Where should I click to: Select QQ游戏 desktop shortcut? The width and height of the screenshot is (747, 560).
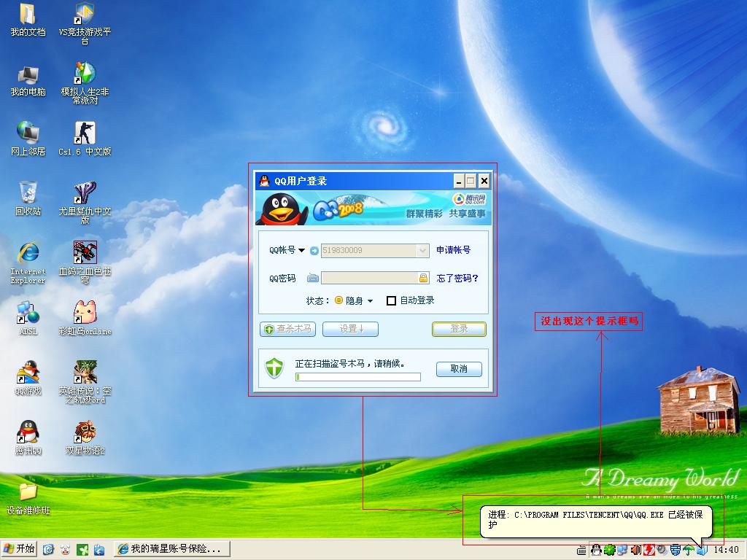pyautogui.click(x=28, y=378)
